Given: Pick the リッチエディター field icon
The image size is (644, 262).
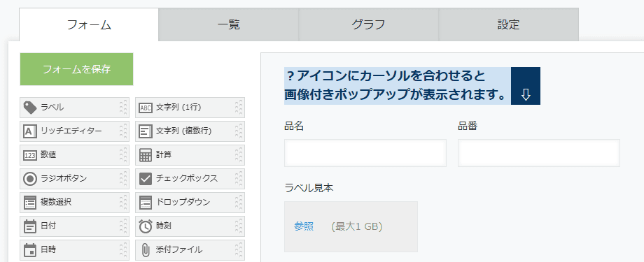Looking at the screenshot, I should 30,131.
